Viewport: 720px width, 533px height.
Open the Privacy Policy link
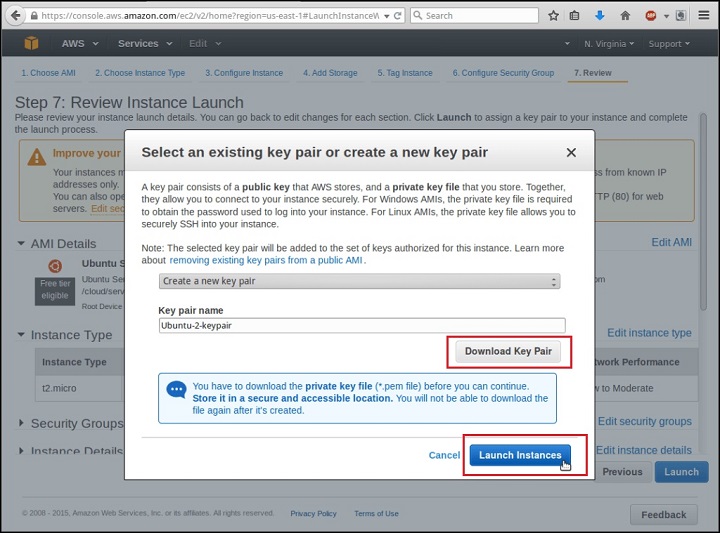click(313, 514)
